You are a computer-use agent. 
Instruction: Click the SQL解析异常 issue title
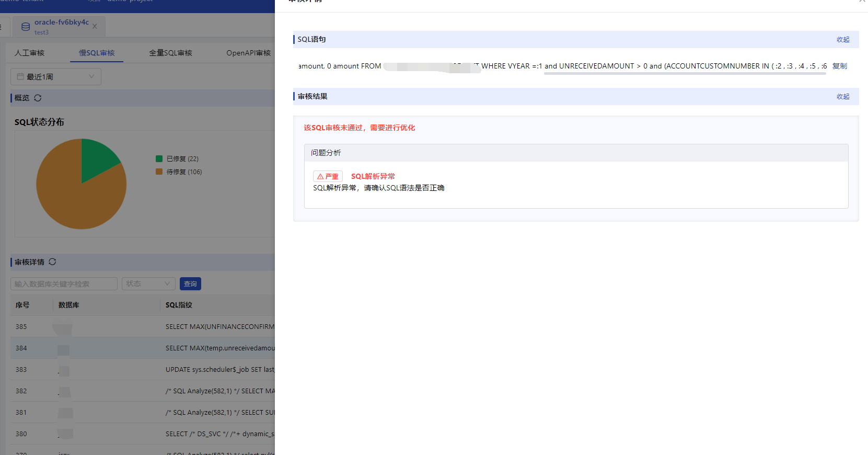tap(373, 176)
